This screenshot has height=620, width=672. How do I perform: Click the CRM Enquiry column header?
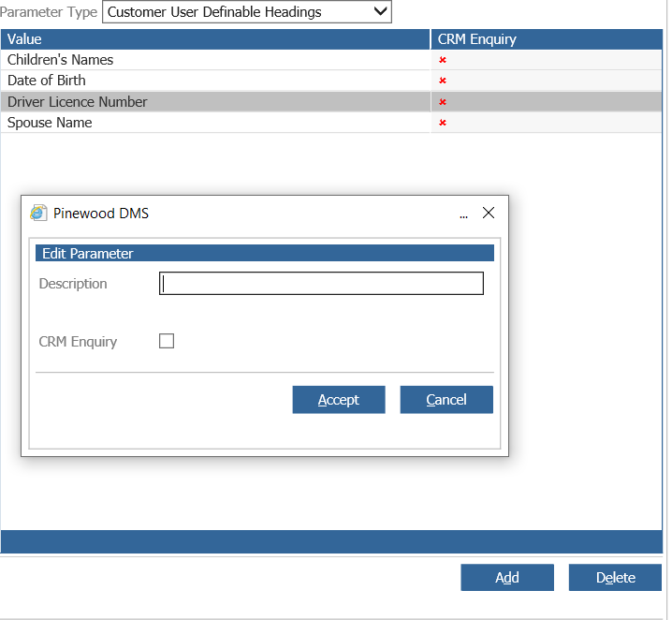(x=547, y=39)
